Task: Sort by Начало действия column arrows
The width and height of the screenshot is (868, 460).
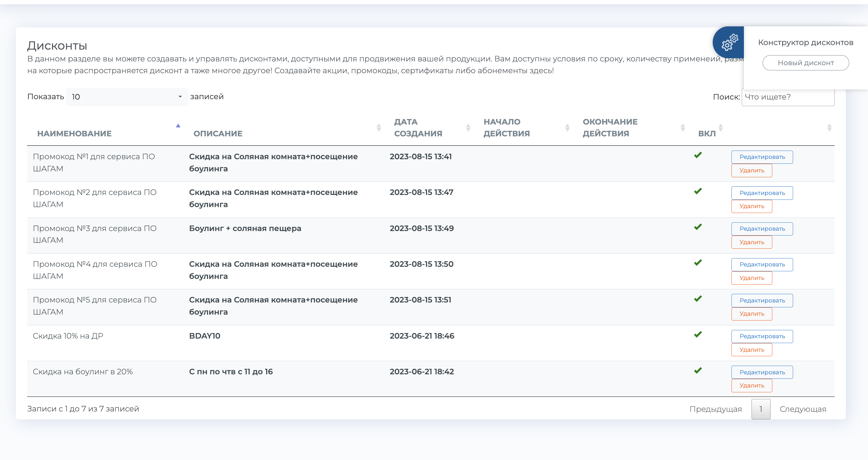Action: 567,128
